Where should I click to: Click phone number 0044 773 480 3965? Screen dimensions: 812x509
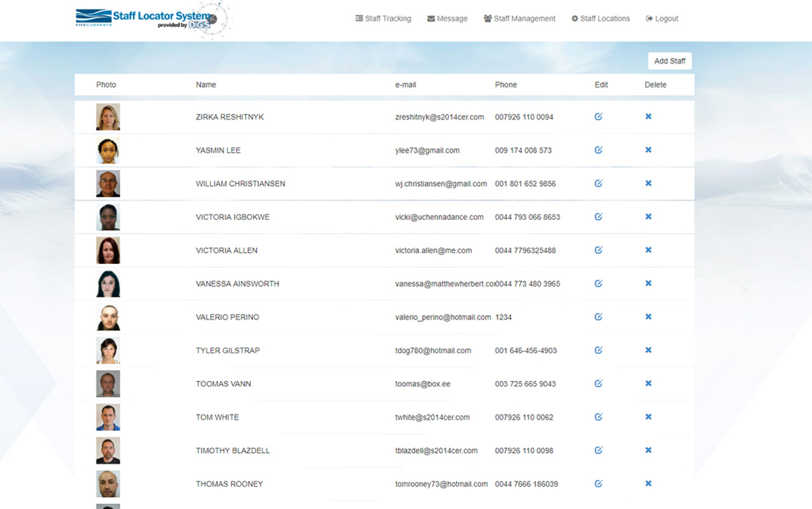528,284
